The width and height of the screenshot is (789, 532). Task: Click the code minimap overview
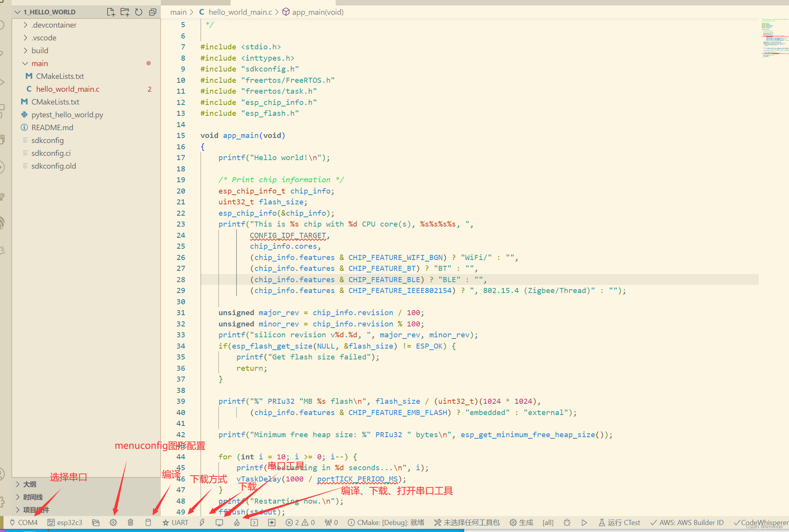(774, 38)
